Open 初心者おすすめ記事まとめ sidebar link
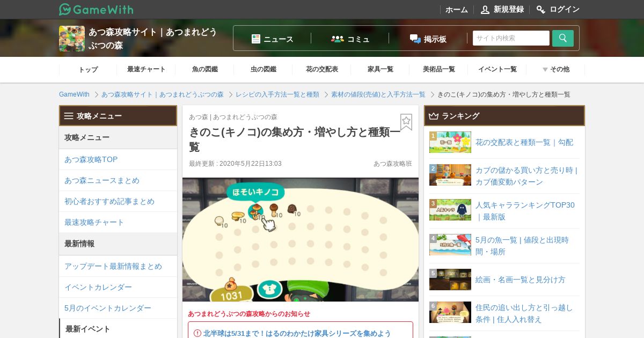The width and height of the screenshot is (644, 338). coord(118,201)
